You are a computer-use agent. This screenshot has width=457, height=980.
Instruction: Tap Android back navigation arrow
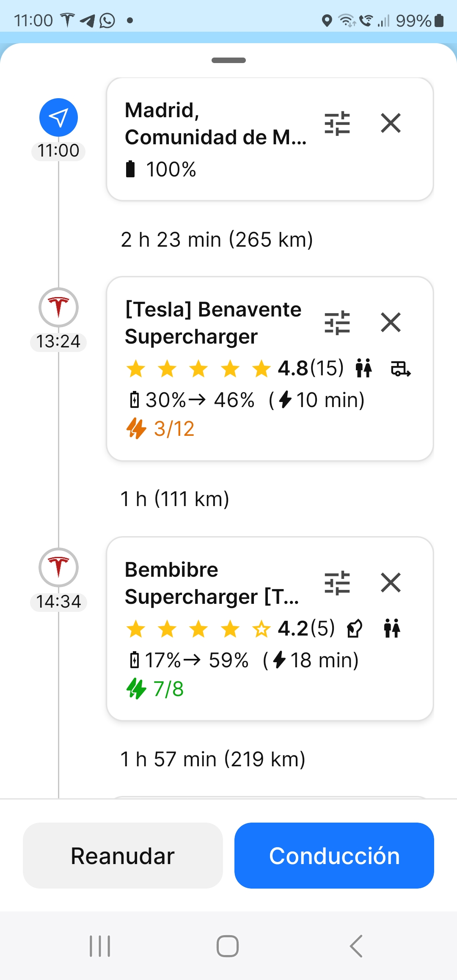tap(356, 946)
